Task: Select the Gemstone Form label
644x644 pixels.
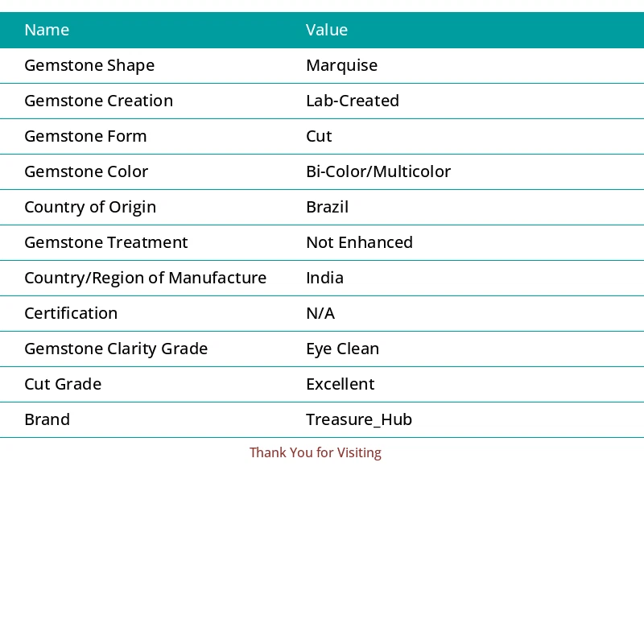Action: pos(85,136)
